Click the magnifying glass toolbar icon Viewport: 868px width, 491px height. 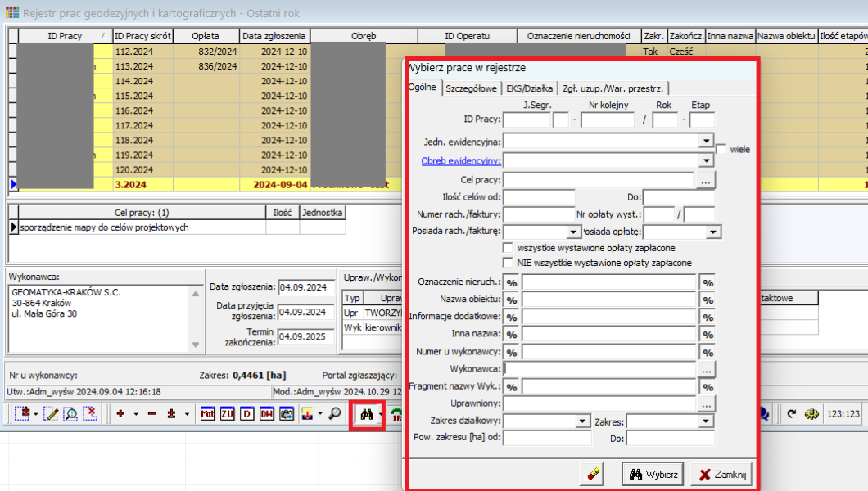point(334,414)
